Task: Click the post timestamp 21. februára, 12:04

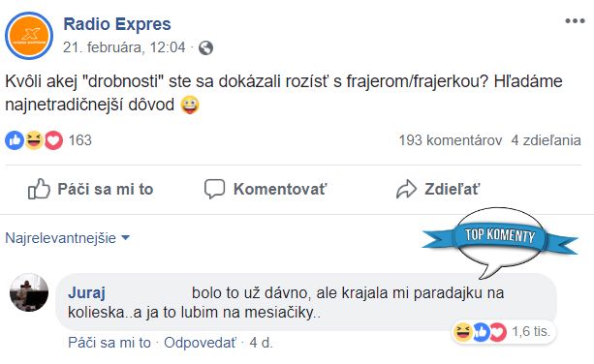Action: point(124,47)
